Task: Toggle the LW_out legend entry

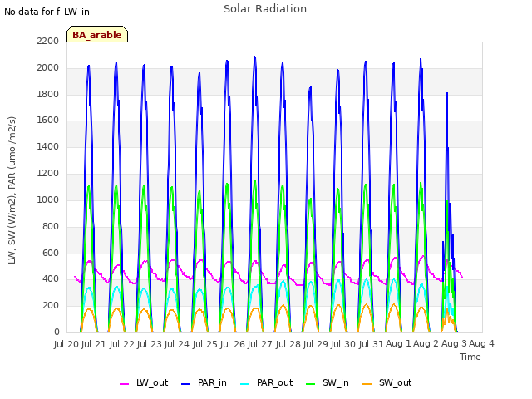Action: tap(144, 382)
